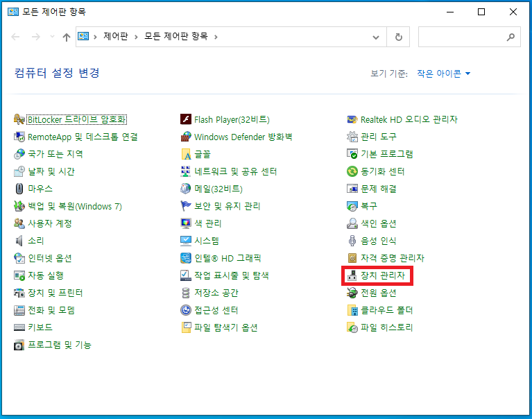Open the 국가 또는 지역 globe icon
This screenshot has width=532, height=419.
tap(19, 154)
